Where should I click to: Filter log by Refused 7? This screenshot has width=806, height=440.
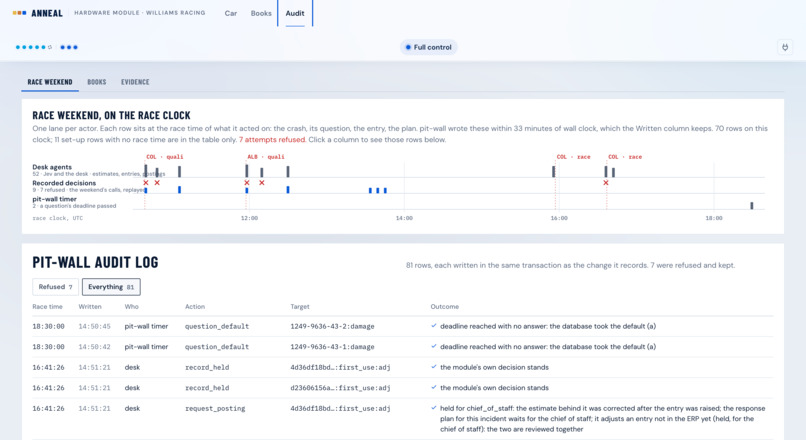point(56,287)
